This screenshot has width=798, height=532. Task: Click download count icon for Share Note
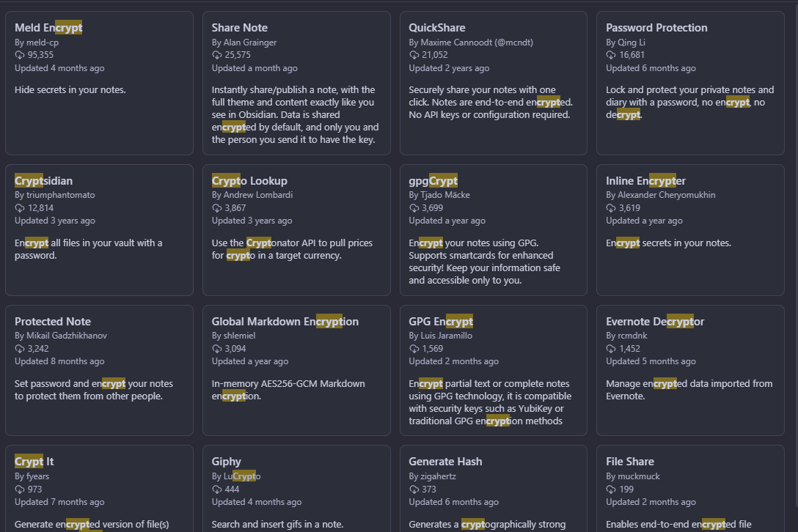point(217,55)
